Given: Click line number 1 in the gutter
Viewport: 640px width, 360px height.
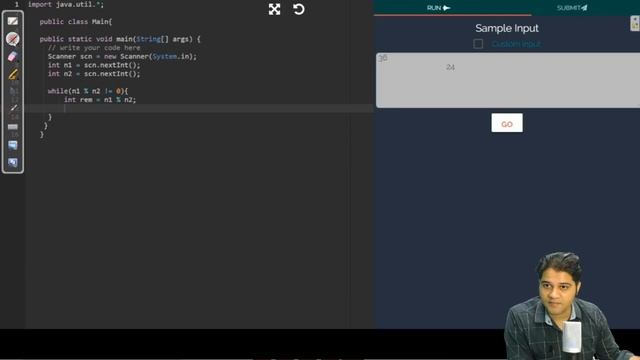Looking at the screenshot, I should pyautogui.click(x=16, y=4).
